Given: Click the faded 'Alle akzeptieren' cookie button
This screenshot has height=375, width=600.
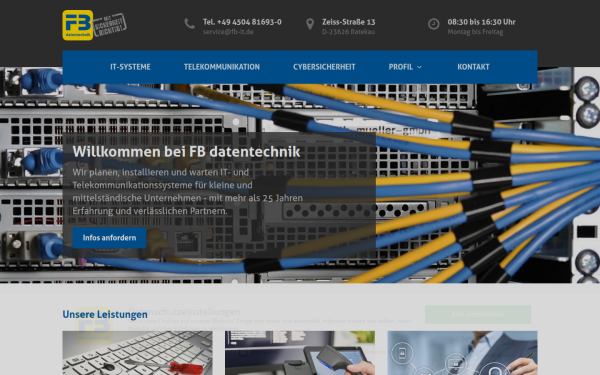Looking at the screenshot, I should tap(478, 315).
